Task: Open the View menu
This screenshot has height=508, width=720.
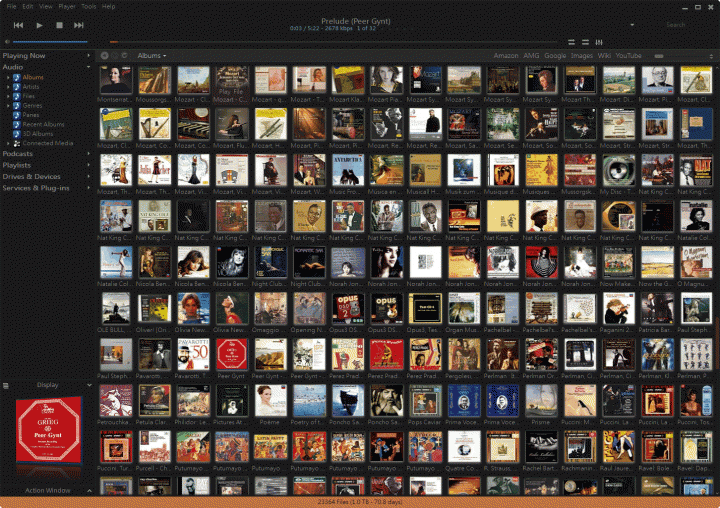Action: point(45,6)
